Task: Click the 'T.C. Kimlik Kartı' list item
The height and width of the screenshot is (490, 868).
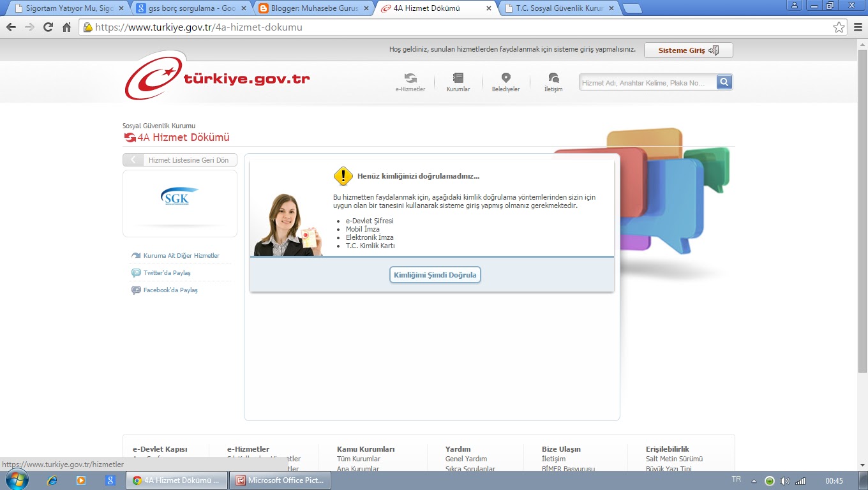Action: pos(370,246)
